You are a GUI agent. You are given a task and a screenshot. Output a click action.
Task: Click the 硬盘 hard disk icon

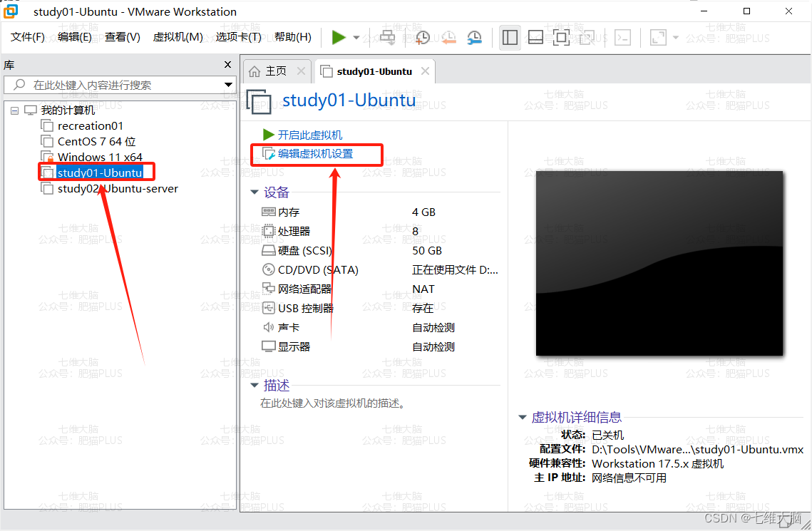click(268, 250)
